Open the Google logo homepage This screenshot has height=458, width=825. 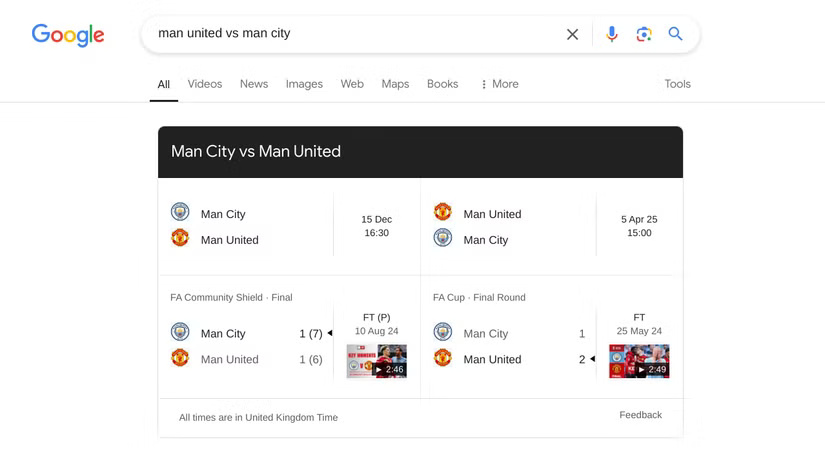68,35
